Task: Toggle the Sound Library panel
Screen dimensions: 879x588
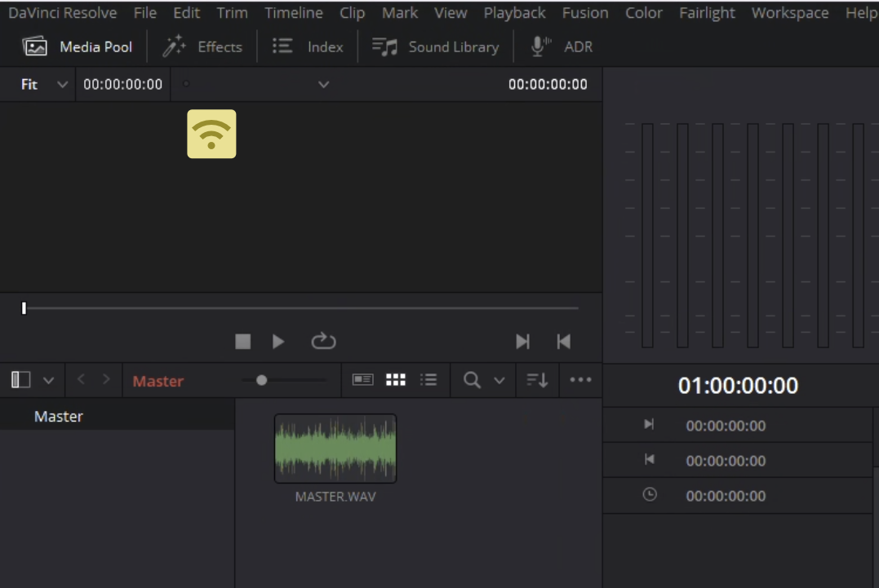Action: tap(436, 47)
